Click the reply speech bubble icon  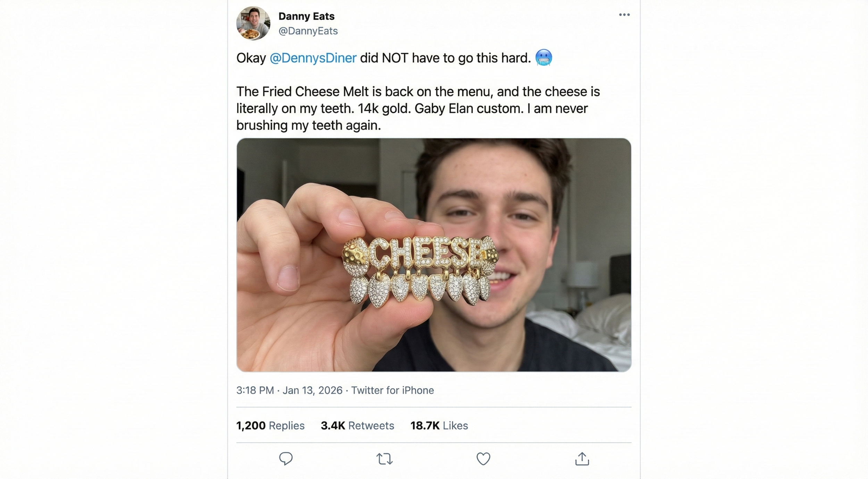[x=286, y=459]
